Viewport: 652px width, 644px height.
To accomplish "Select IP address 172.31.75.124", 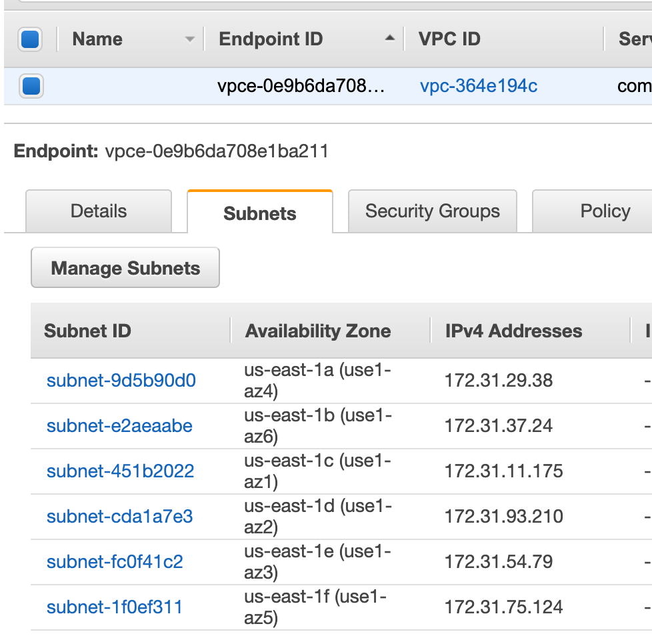I will (x=503, y=607).
